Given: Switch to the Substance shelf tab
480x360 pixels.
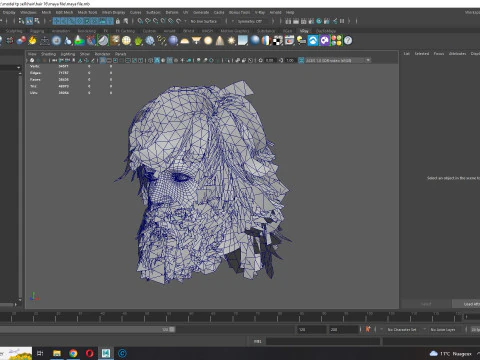Looking at the screenshot, I should [x=266, y=31].
